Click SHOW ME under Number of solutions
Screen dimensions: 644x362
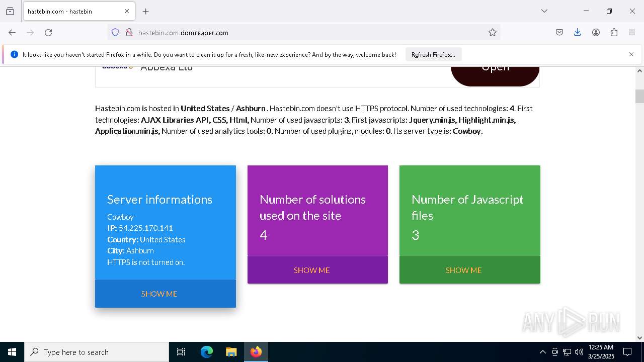[312, 270]
